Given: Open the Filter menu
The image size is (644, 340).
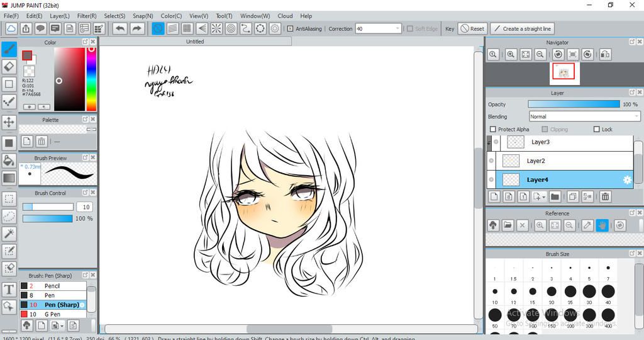Looking at the screenshot, I should [x=87, y=16].
